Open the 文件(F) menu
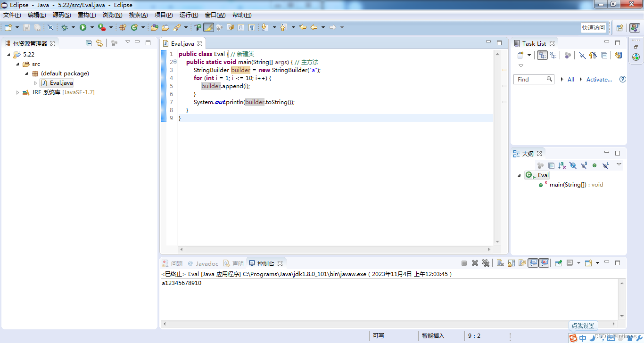Screen dimensions: 644x343 12,15
